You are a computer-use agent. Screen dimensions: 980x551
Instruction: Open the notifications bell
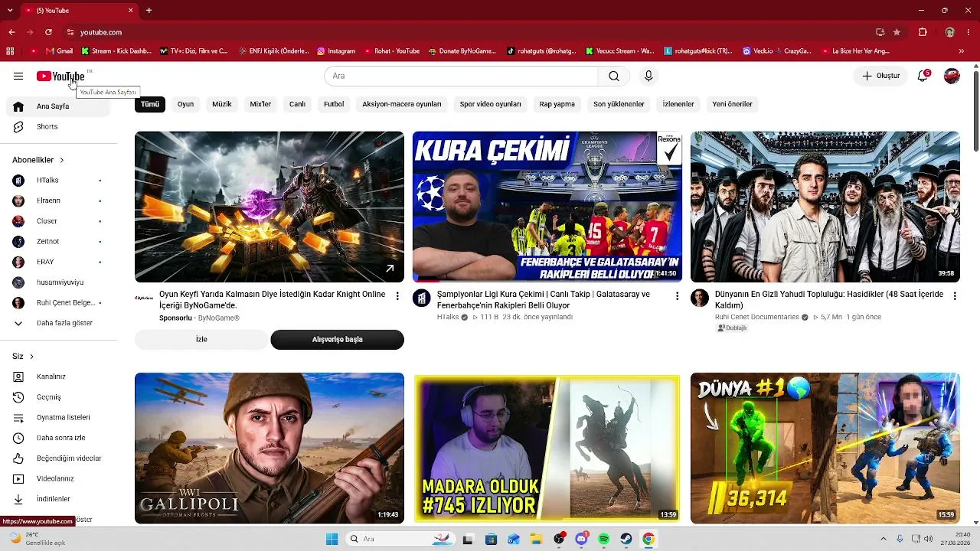[923, 76]
